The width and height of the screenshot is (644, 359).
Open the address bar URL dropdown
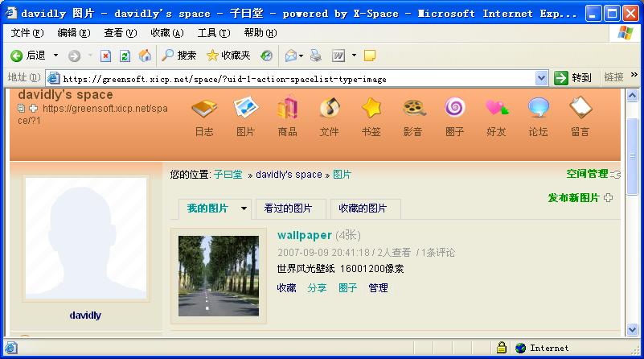pyautogui.click(x=541, y=78)
